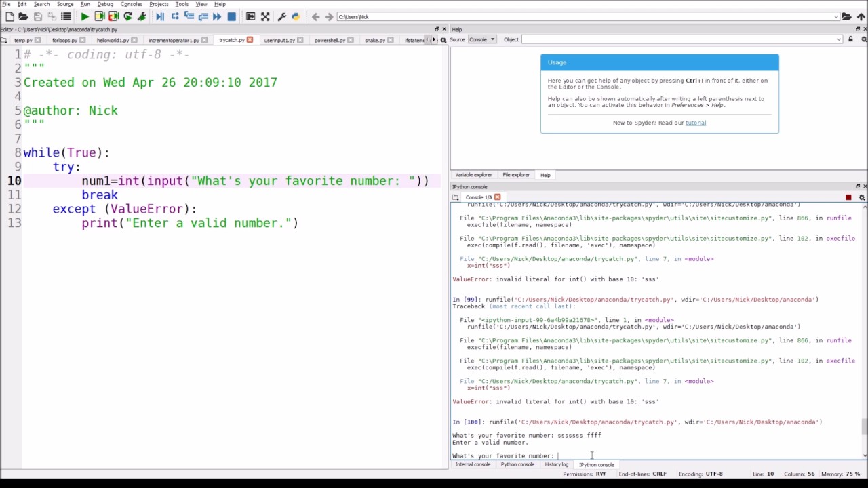Toggle the Help pane lock icon
The image size is (868, 488).
850,39
